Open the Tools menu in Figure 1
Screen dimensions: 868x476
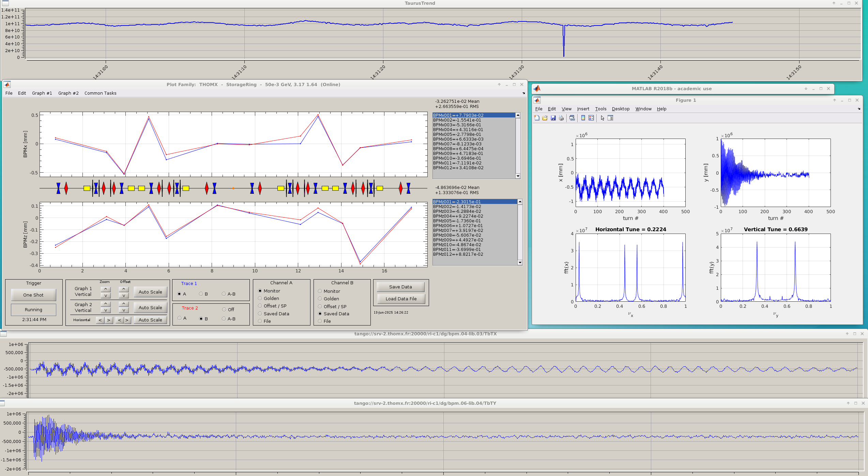pyautogui.click(x=600, y=109)
